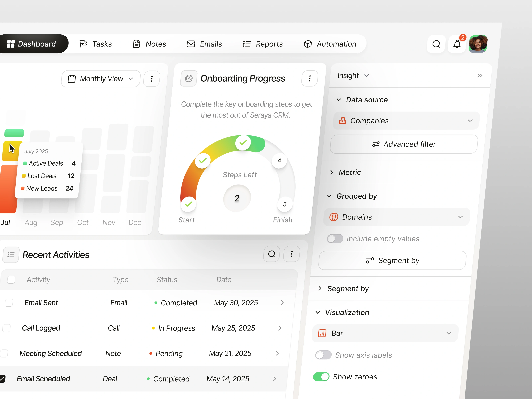Open chart card more options menu

151,79
